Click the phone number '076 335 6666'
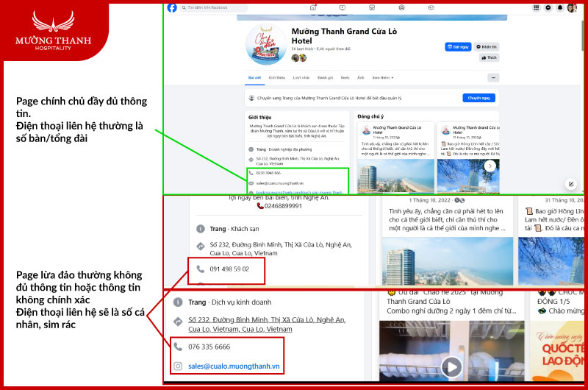The width and height of the screenshot is (588, 390). click(x=209, y=347)
